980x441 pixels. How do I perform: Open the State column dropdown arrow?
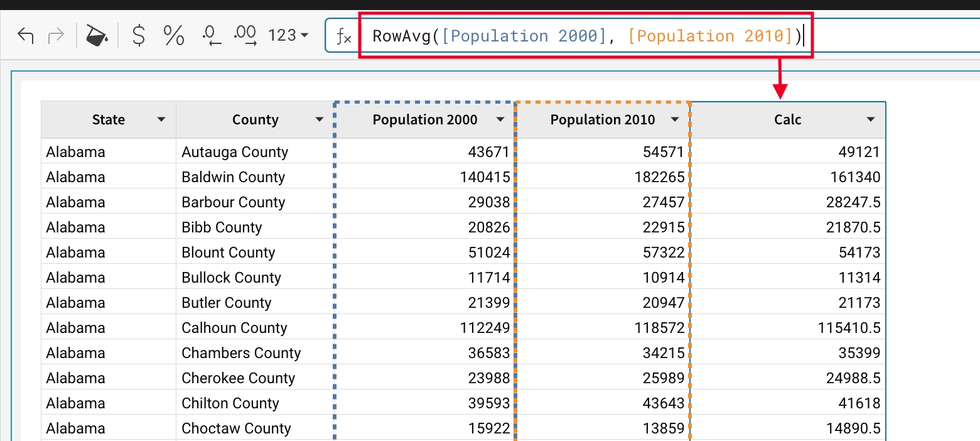161,119
